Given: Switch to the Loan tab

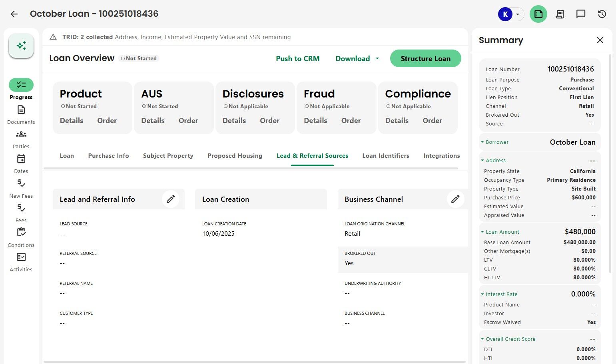Looking at the screenshot, I should pos(67,156).
